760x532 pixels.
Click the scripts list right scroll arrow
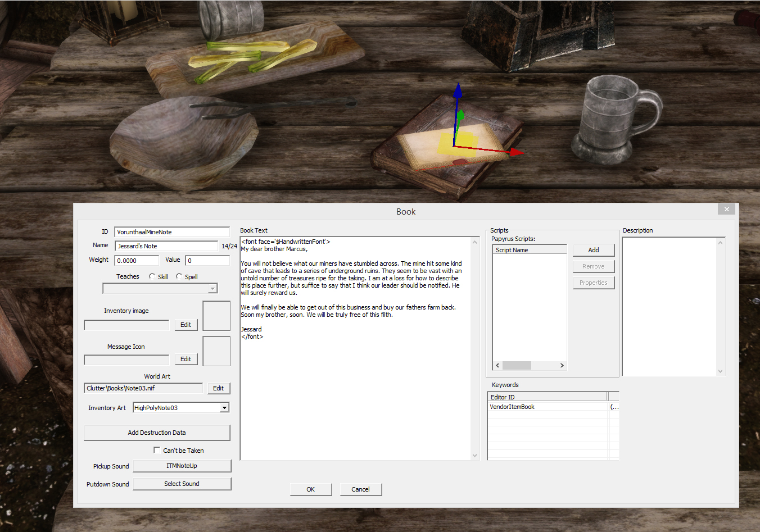pyautogui.click(x=562, y=365)
